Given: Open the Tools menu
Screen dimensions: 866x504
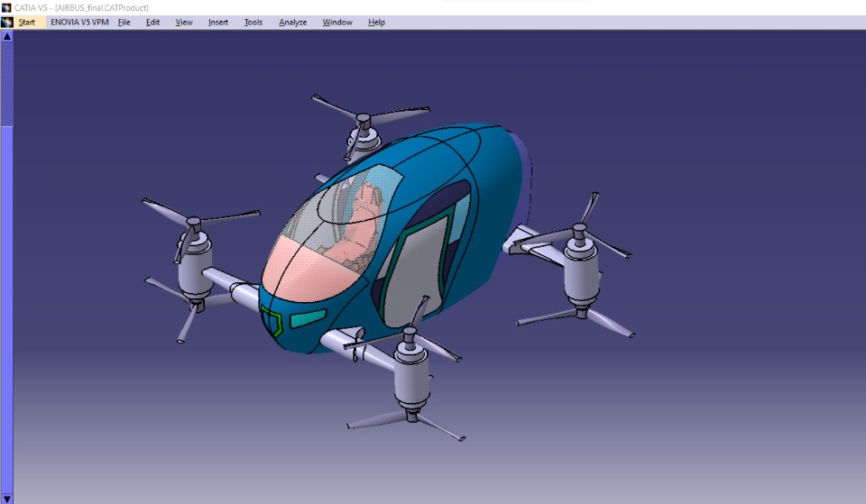Looking at the screenshot, I should [x=253, y=22].
